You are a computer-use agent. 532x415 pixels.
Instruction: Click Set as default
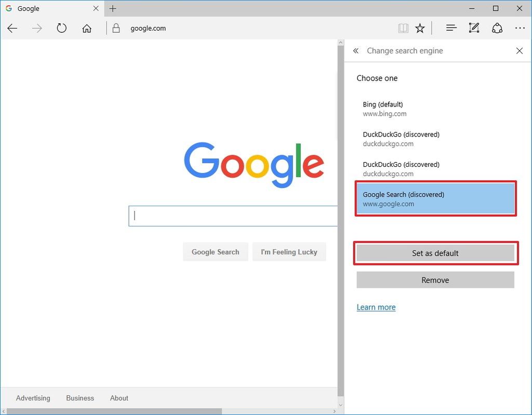pyautogui.click(x=435, y=253)
